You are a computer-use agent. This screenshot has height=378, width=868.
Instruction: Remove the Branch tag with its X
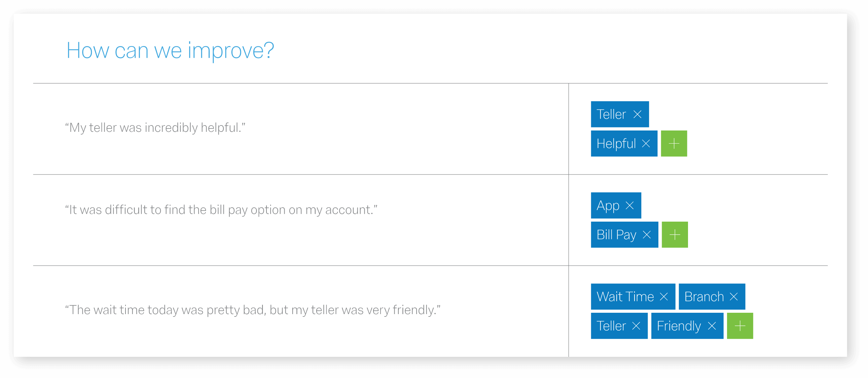tap(733, 297)
